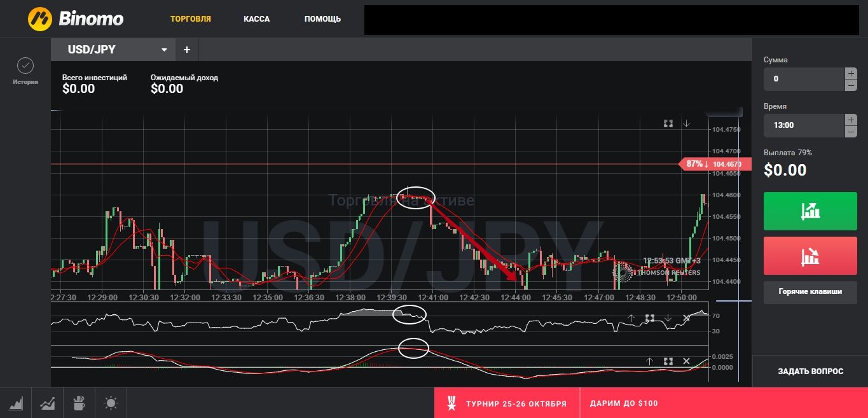
Task: Open the КАССА menu item
Action: point(257,19)
